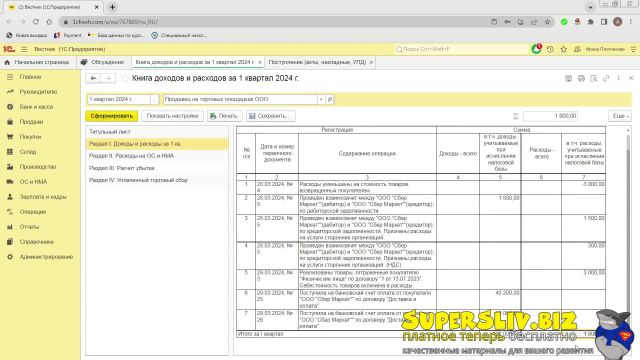Click the sum field showing 1 800,00
640x360 pixels.
pyautogui.click(x=550, y=116)
